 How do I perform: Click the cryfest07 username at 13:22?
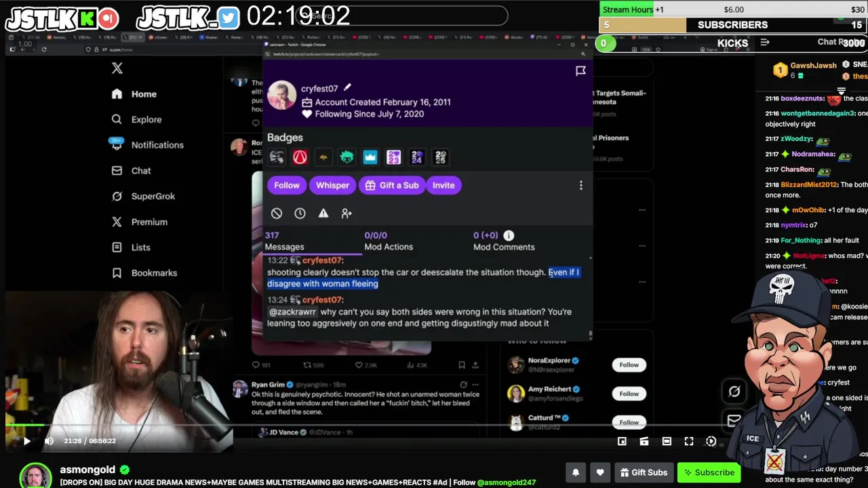[323, 260]
